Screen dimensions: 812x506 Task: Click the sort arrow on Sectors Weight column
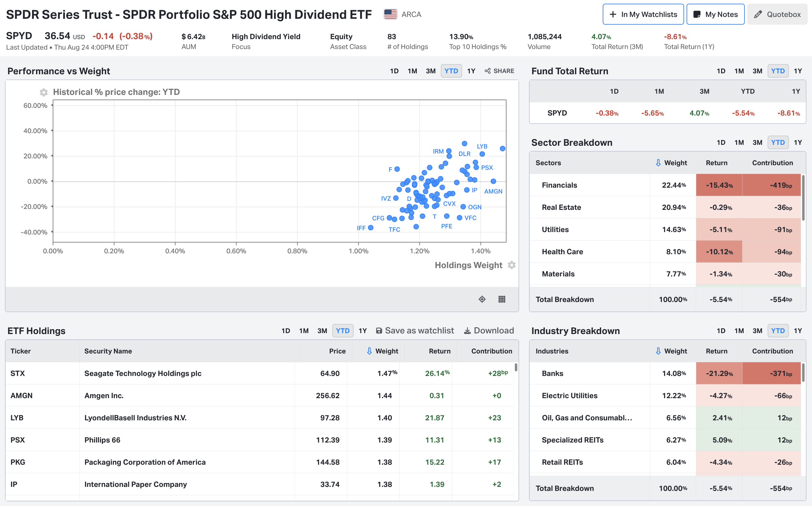658,163
